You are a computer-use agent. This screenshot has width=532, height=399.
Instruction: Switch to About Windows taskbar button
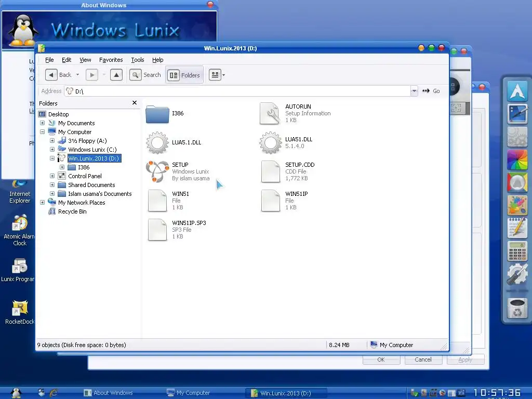coord(109,393)
